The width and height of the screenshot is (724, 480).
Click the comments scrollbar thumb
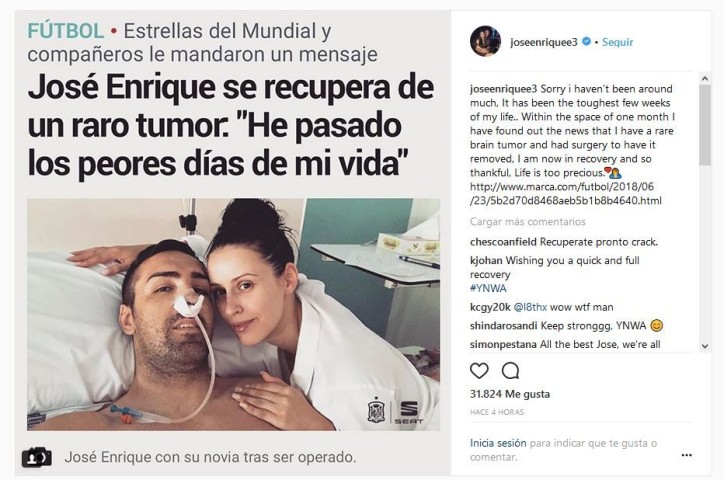705,125
